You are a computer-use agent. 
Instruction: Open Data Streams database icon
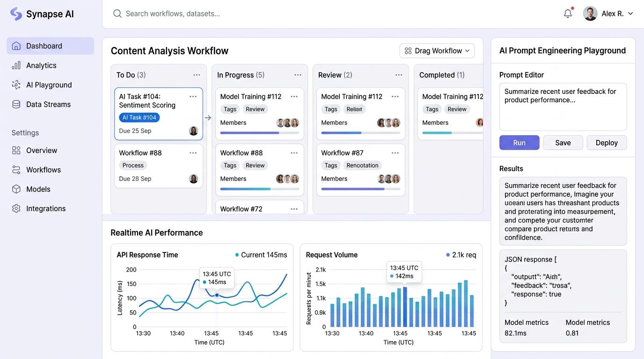coord(16,104)
